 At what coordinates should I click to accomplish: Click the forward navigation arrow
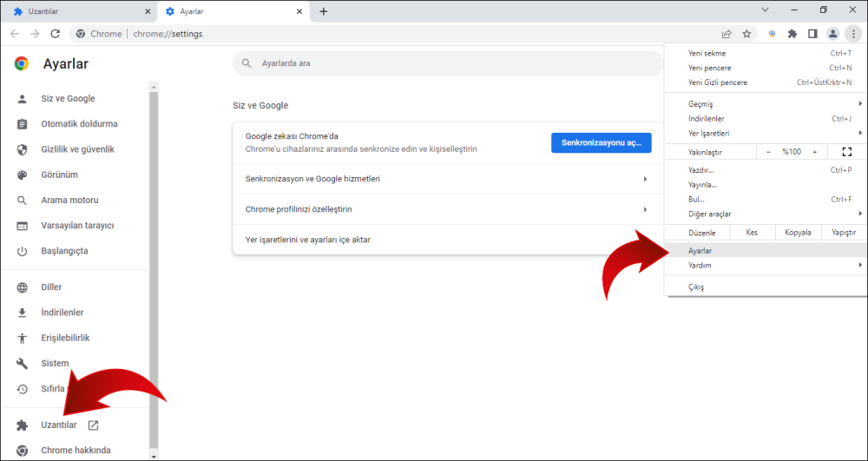point(35,34)
